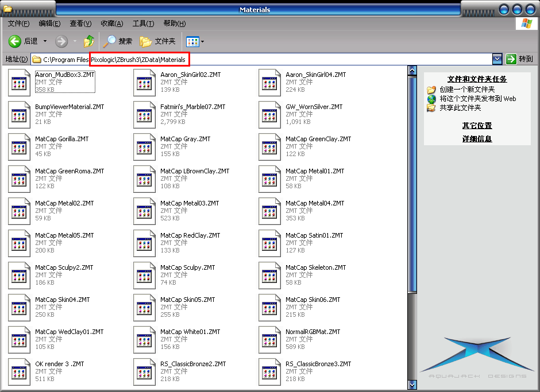Open the Views dropdown arrow
The image size is (540, 392).
click(x=202, y=42)
